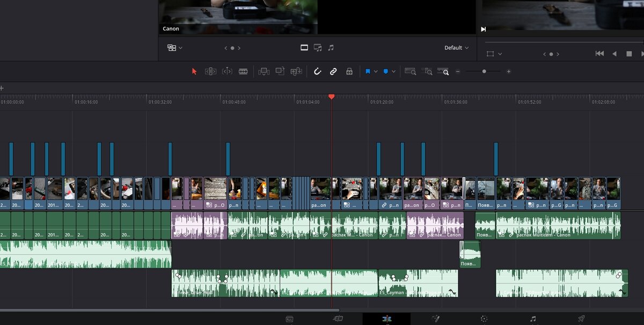Select the Edit page tab

386,319
